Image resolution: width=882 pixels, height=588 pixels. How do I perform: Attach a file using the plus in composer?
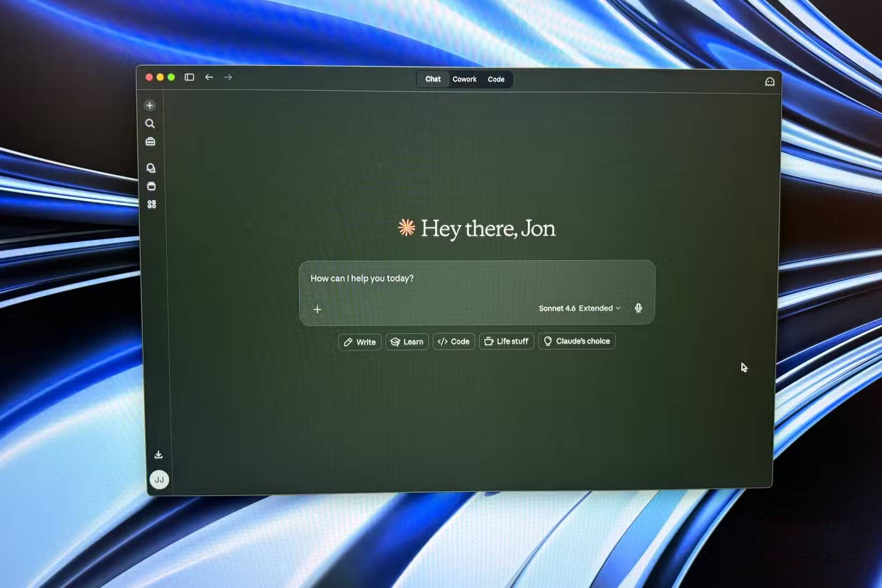(x=318, y=309)
